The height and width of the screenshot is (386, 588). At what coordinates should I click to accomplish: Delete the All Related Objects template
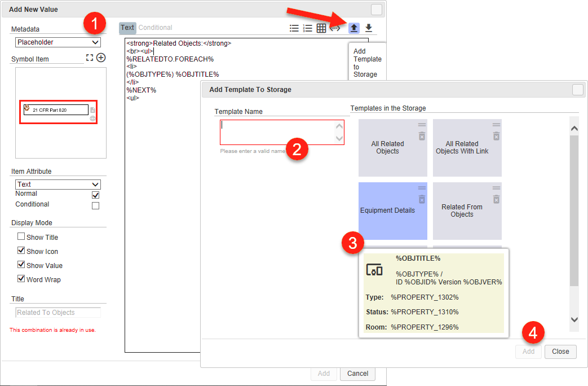pyautogui.click(x=422, y=136)
